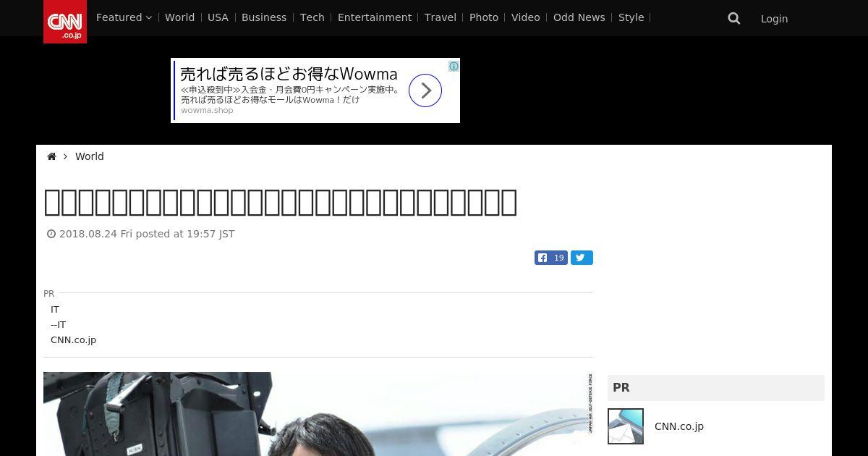Click the IT link under PR
The height and width of the screenshot is (456, 868).
55,309
